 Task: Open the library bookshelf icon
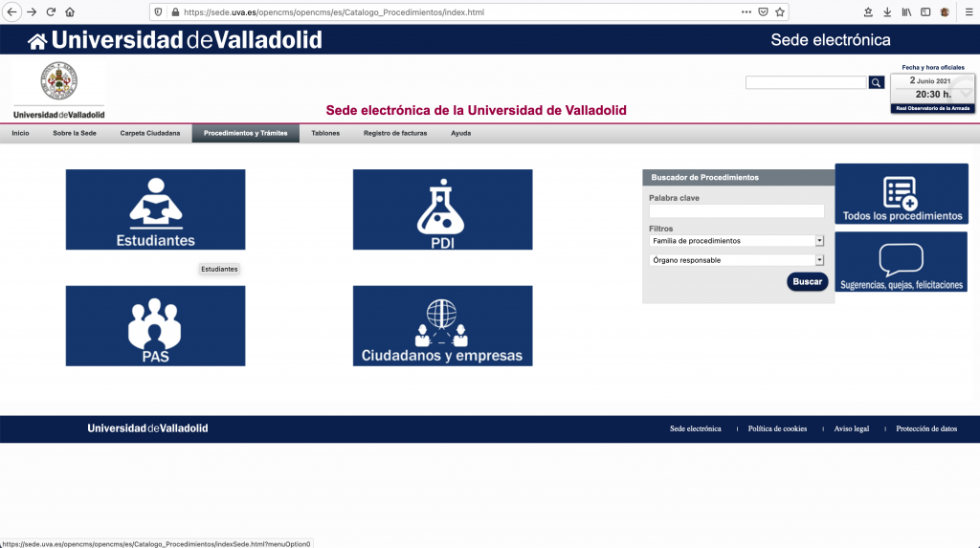pos(906,11)
